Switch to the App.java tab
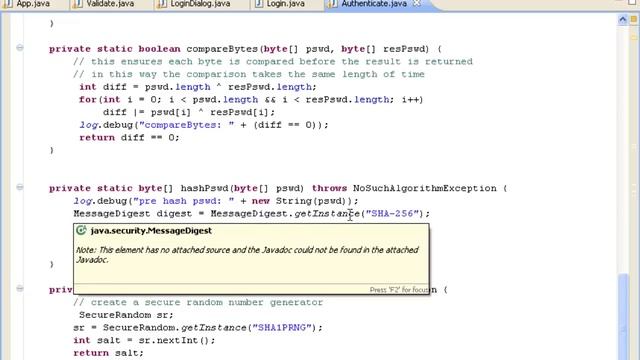 [33, 4]
